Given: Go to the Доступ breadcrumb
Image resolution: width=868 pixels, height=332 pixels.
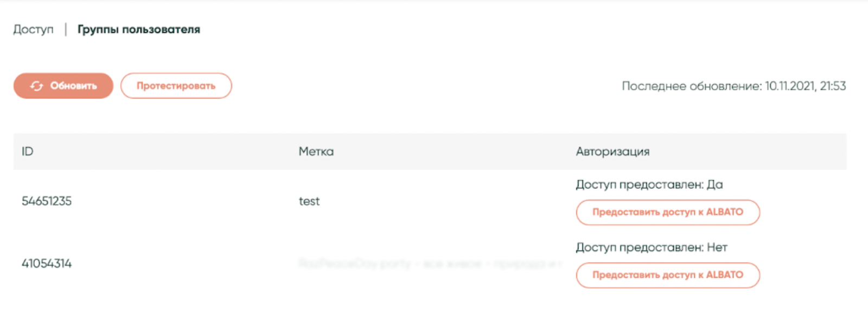Looking at the screenshot, I should pos(34,29).
